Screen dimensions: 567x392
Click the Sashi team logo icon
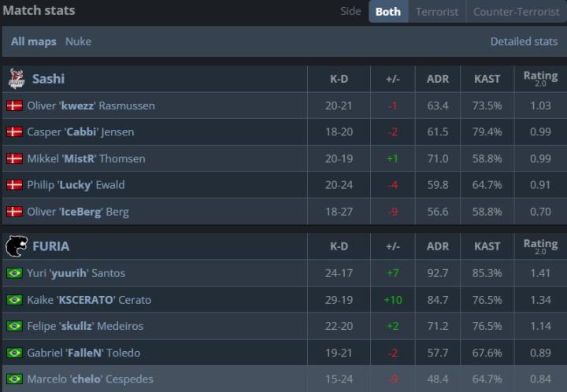(16, 79)
